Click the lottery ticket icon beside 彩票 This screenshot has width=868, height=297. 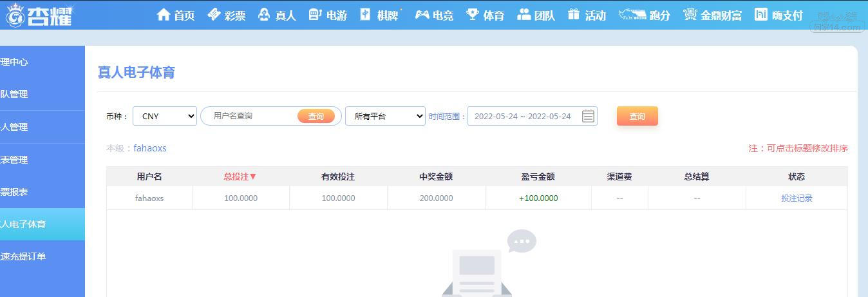pyautogui.click(x=214, y=14)
